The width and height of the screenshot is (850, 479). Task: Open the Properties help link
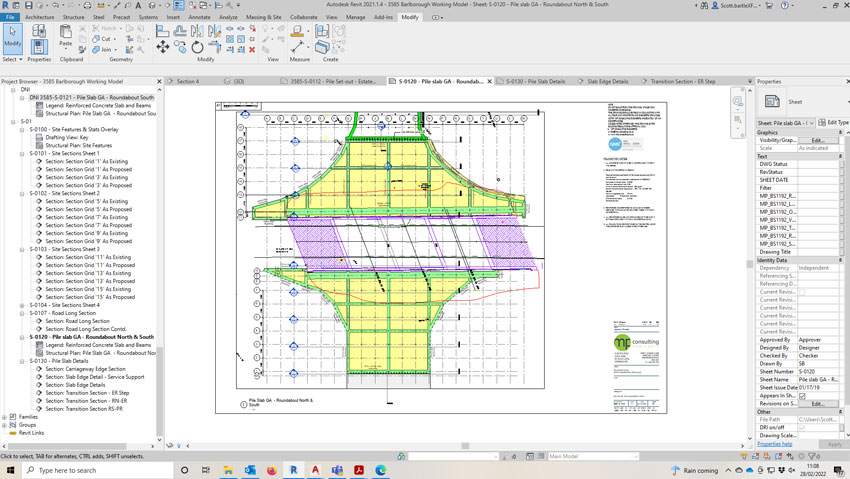pos(775,444)
